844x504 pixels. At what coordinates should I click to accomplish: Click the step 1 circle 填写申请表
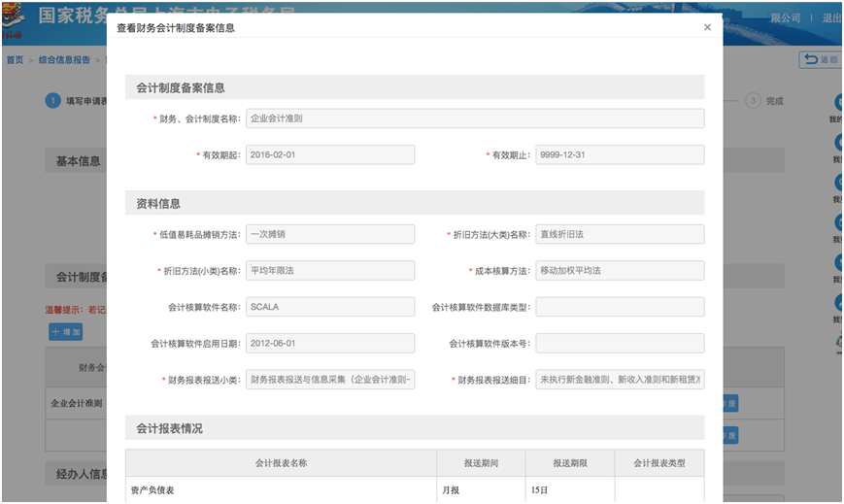51,101
